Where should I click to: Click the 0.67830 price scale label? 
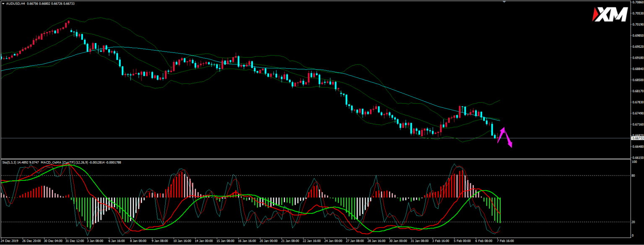pos(637,102)
